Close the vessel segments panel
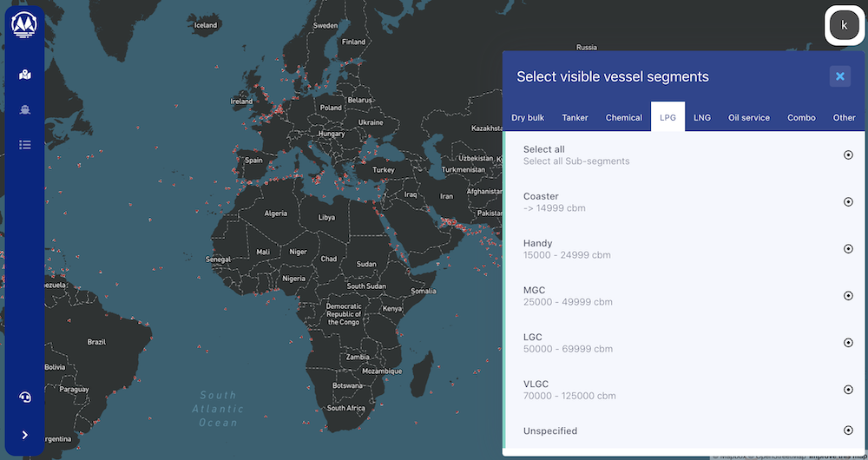Viewport: 868px width, 460px height. (839, 76)
